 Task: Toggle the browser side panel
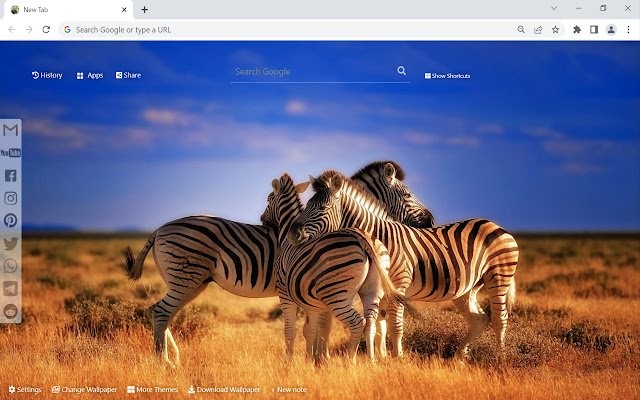pyautogui.click(x=594, y=29)
